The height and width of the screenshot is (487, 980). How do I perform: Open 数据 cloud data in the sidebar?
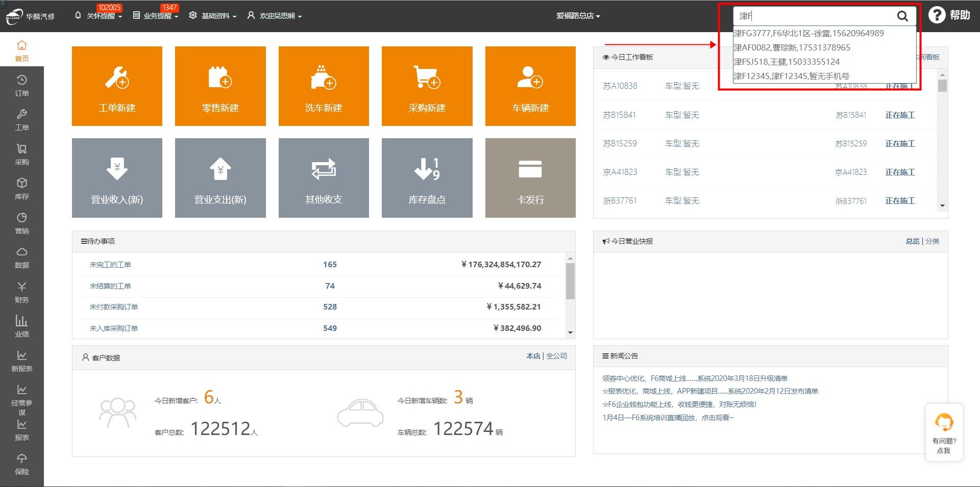(22, 257)
